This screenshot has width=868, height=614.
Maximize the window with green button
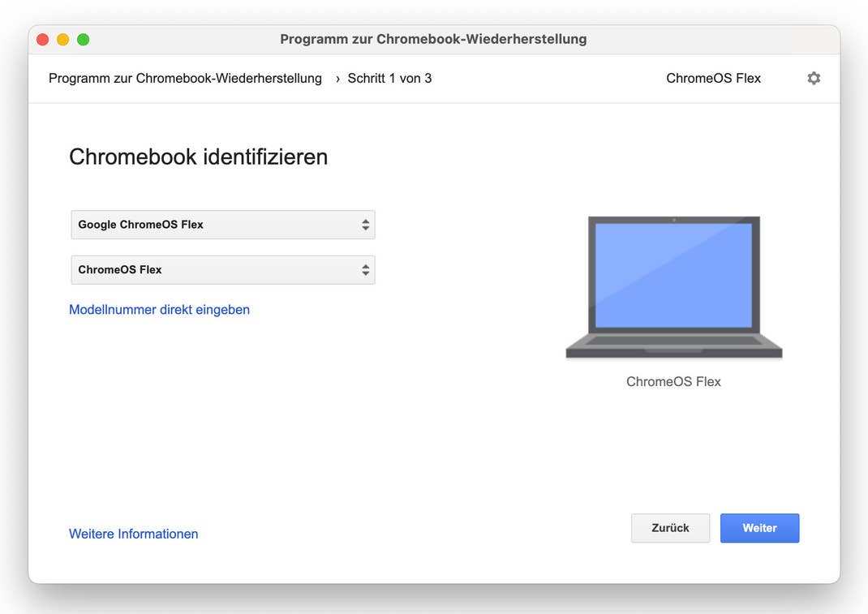(x=83, y=39)
